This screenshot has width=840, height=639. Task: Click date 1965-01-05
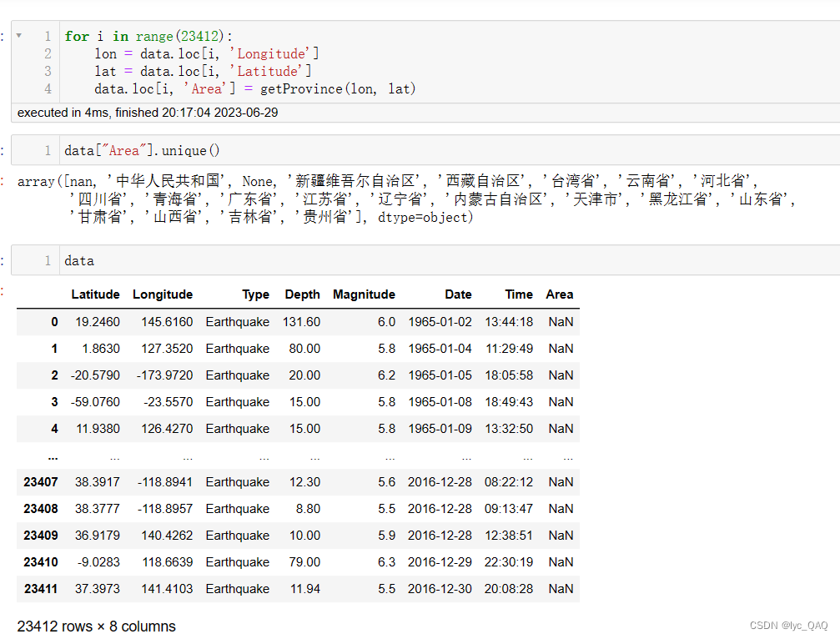[440, 375]
